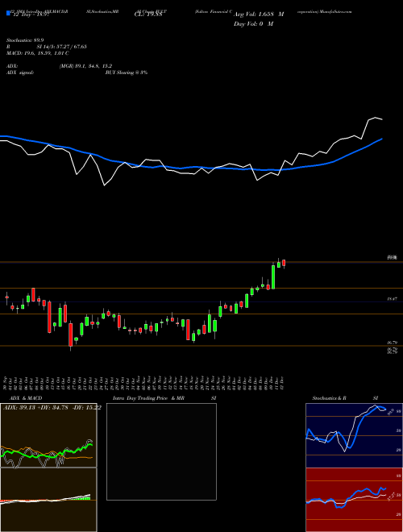Screen dimensions: 403x532
Task: Click the '(MGR) 39.1, 34.8, 15.2' ADX values
Action: point(85,66)
